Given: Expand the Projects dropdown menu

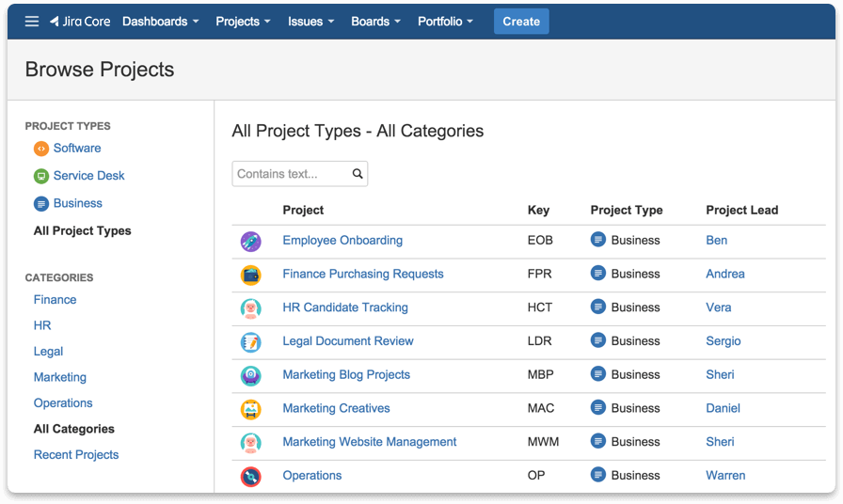Looking at the screenshot, I should [243, 22].
